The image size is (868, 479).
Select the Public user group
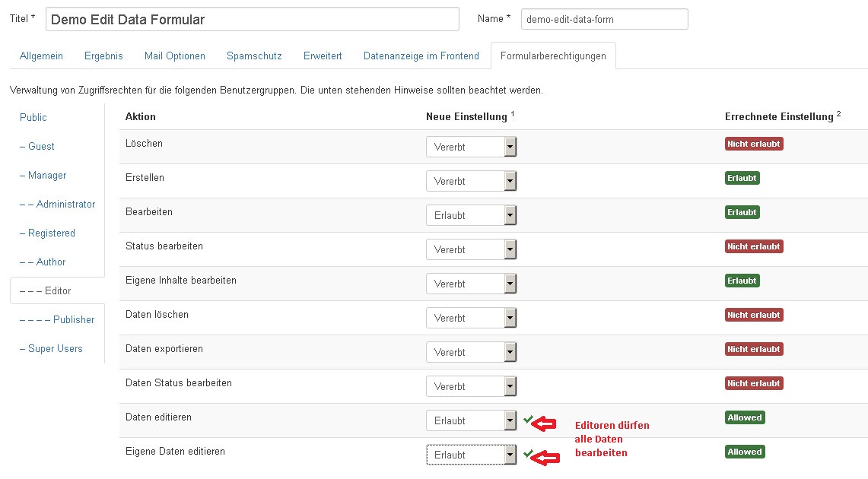pos(33,117)
